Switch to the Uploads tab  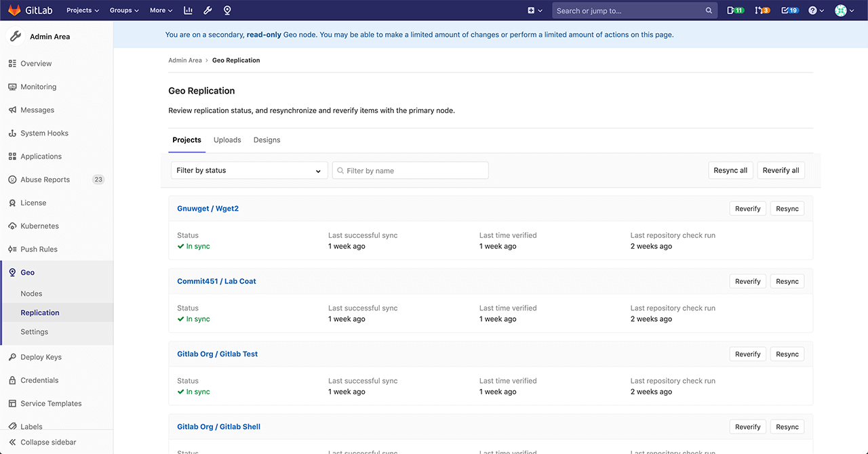coord(227,140)
